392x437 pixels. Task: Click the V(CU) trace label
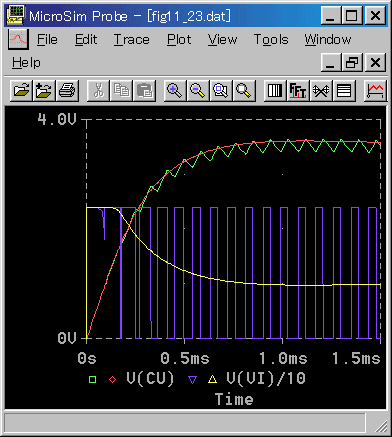click(150, 379)
